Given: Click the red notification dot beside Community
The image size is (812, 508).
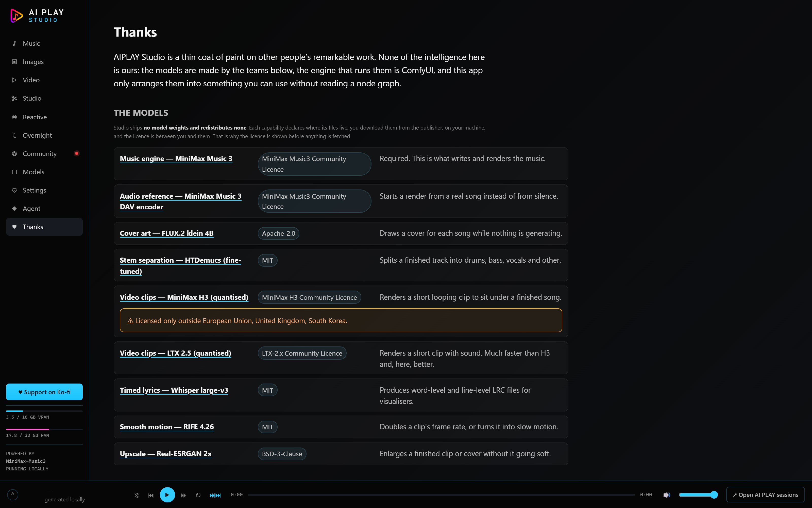Looking at the screenshot, I should click(76, 153).
